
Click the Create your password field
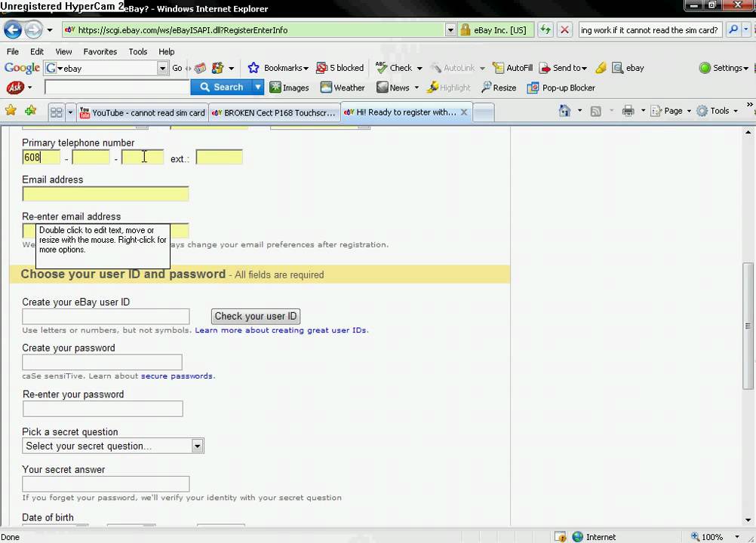tap(102, 362)
